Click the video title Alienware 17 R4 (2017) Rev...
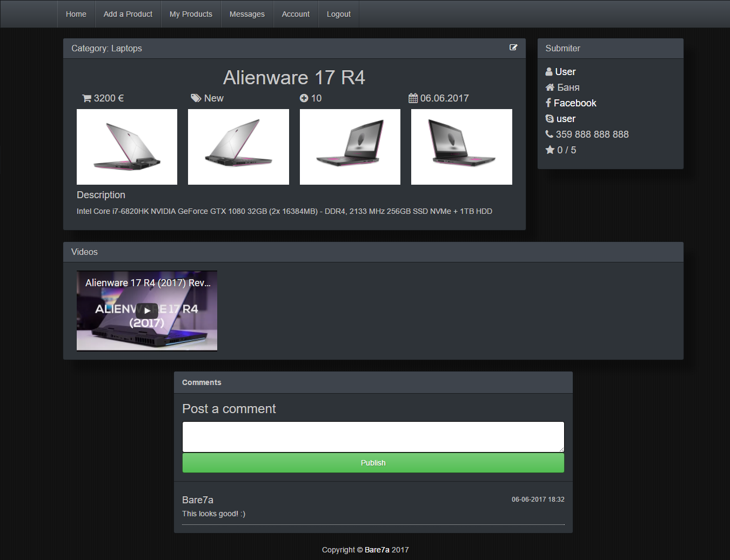730x560 pixels. pyautogui.click(x=148, y=283)
